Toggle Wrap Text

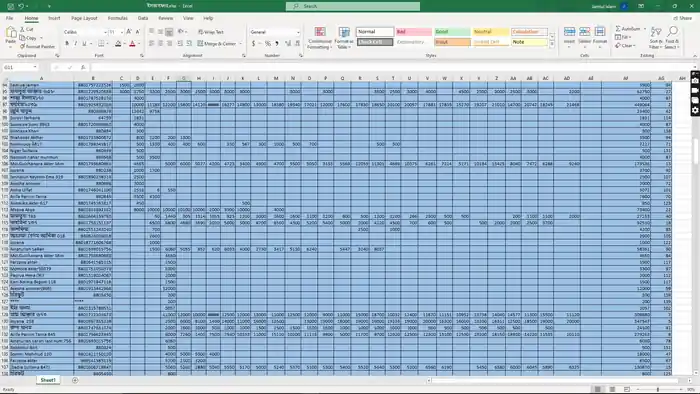[x=211, y=32]
